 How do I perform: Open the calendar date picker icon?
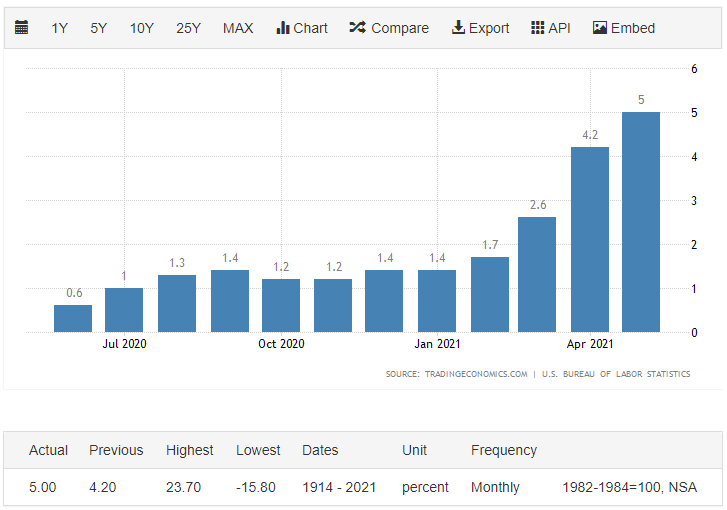(x=22, y=28)
